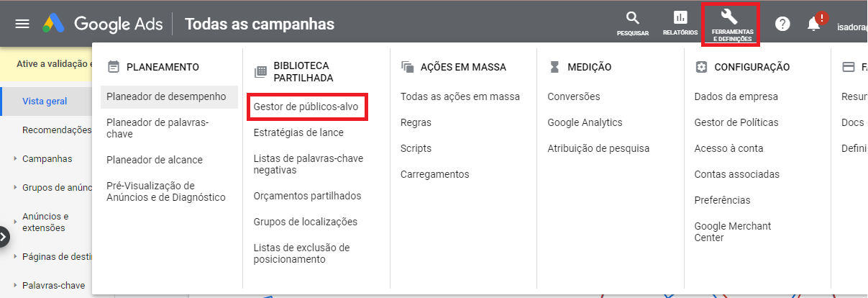Click the side panel expand arrow button
The image size is (868, 298).
3,236
